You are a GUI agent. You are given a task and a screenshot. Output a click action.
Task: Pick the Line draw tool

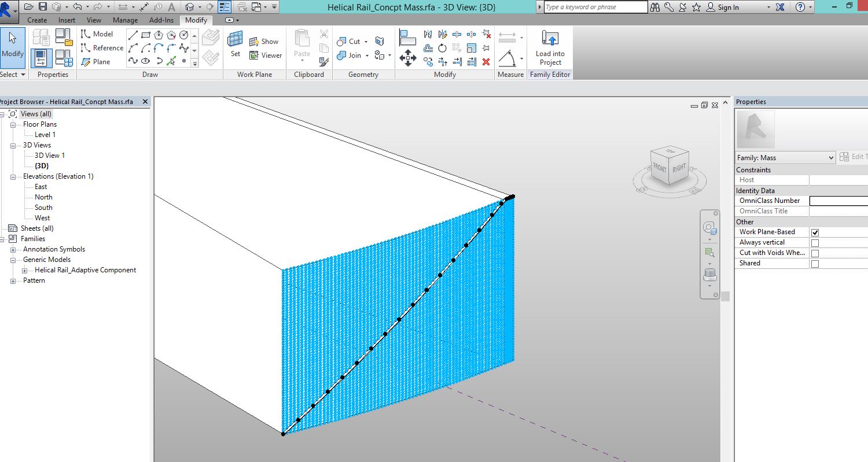pos(133,35)
